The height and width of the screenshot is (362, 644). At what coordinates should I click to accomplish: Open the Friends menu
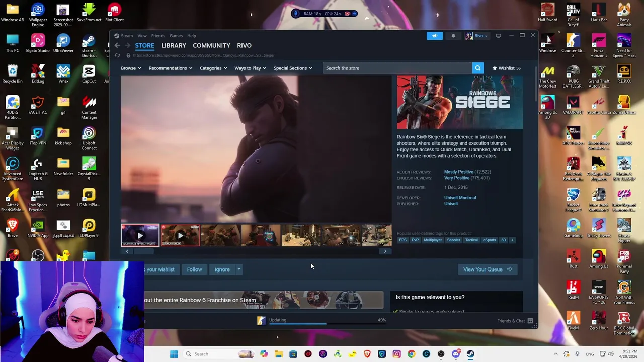pos(158,36)
